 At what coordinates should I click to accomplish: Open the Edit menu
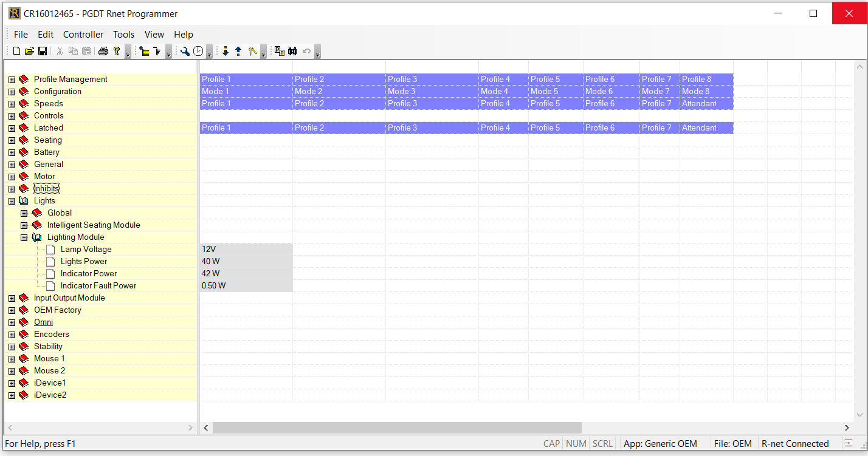click(46, 35)
